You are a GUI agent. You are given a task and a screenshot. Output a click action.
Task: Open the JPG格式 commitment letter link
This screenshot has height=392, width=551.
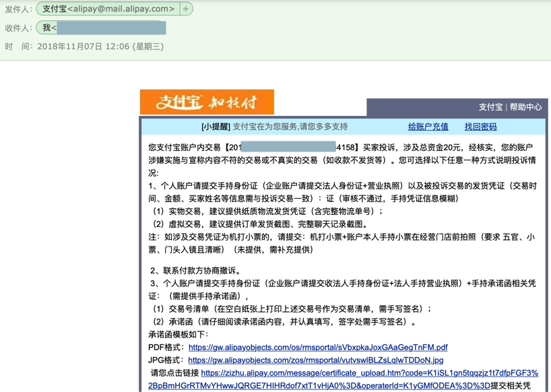(x=315, y=360)
